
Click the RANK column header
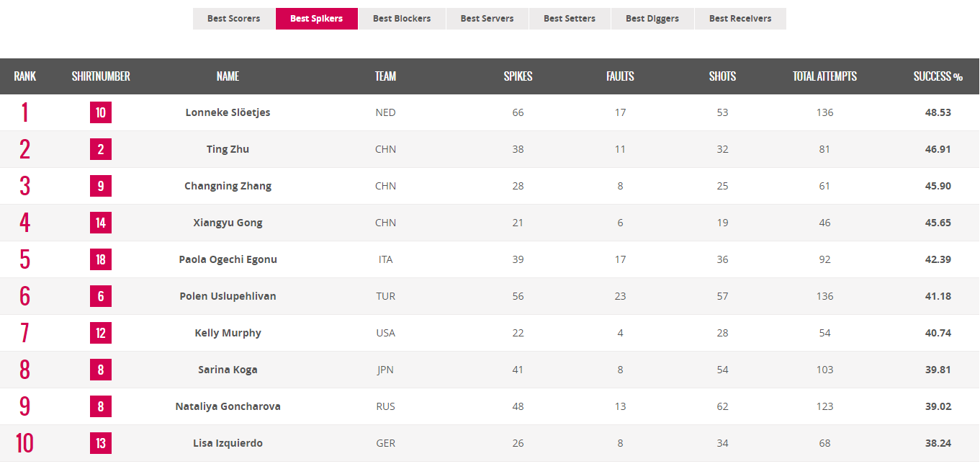click(24, 76)
